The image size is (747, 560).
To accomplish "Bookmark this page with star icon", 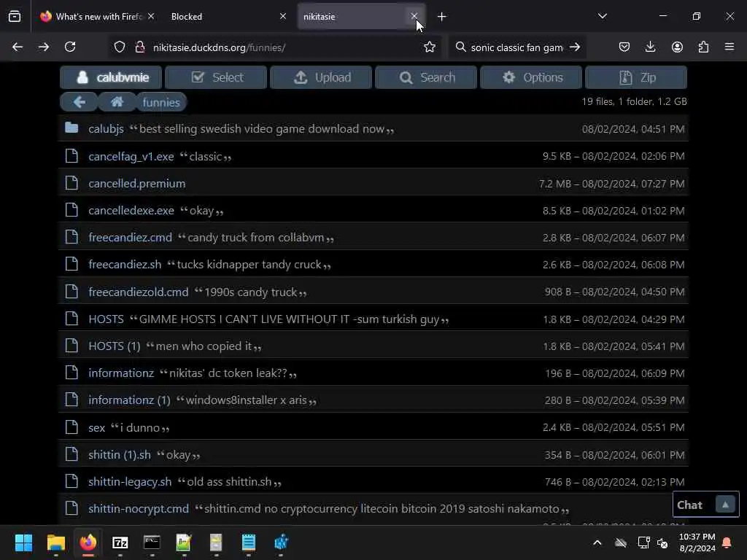I will pyautogui.click(x=430, y=47).
